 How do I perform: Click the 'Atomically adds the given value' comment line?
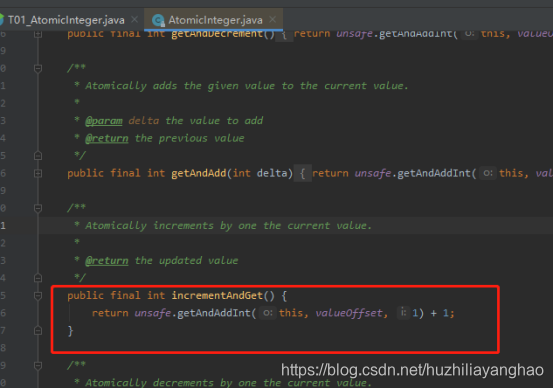247,86
